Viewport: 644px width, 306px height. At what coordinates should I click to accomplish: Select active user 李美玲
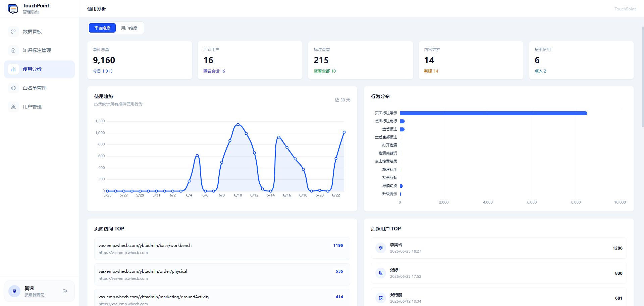pos(499,248)
